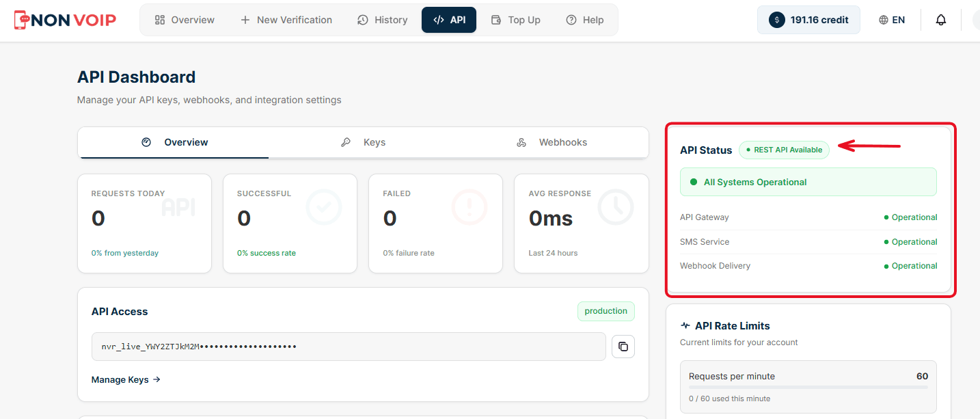
Task: Click the dollar icon in credit badge
Action: 776,20
